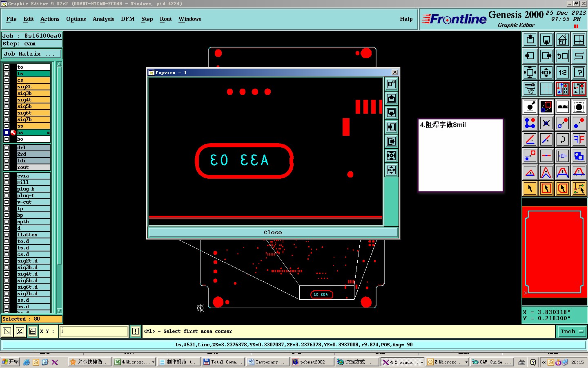Open the CAM_Guide taskbar button
The width and height of the screenshot is (588, 368).
point(492,362)
